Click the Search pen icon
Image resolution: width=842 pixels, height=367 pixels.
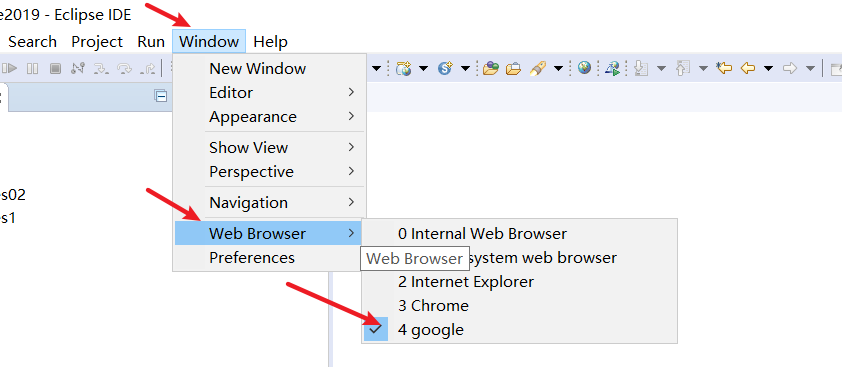coord(538,68)
